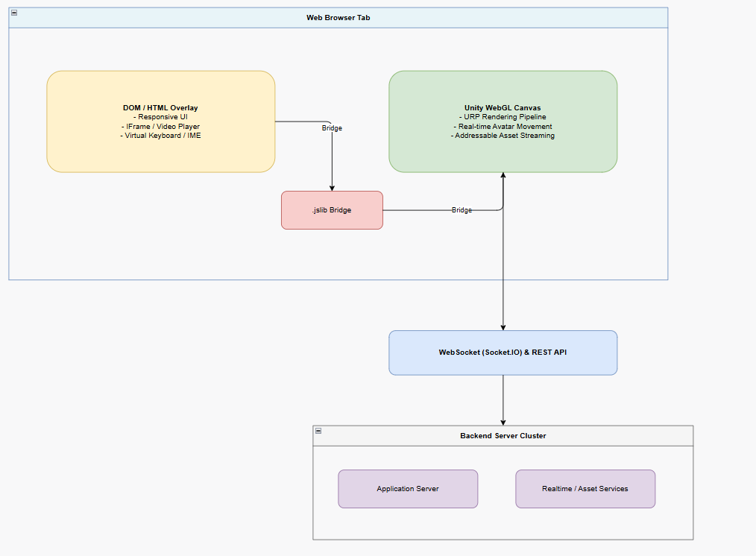
Task: Select the Unity WebGL Canvas node
Action: (503, 121)
